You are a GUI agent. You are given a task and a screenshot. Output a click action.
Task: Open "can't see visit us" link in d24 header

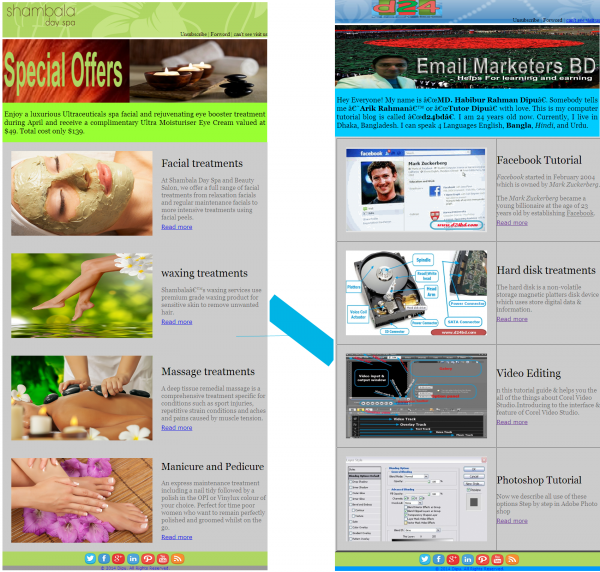[x=583, y=20]
